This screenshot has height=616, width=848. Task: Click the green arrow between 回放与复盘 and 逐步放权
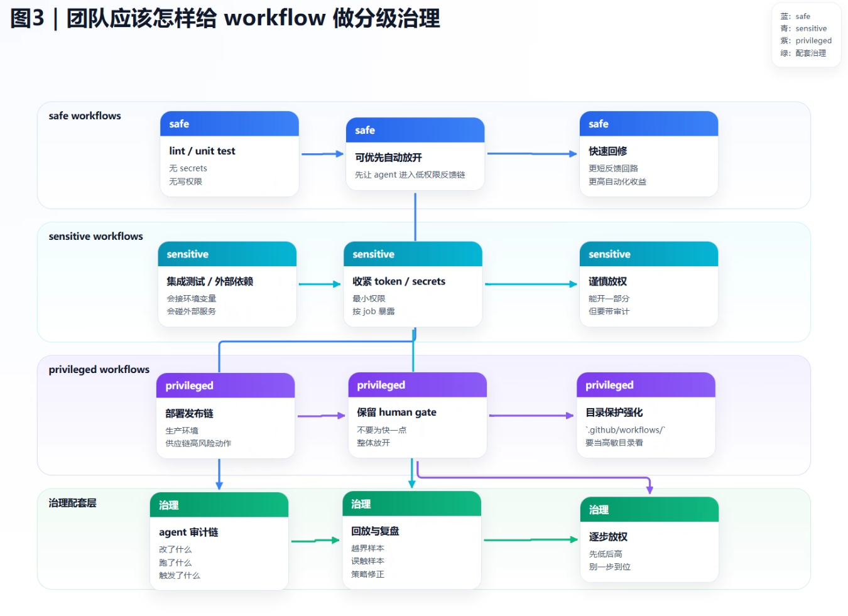[x=531, y=539]
